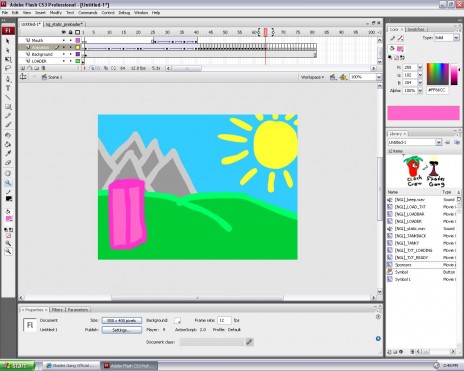Hide the Mouth layer
The image size is (464, 371).
[x=64, y=40]
